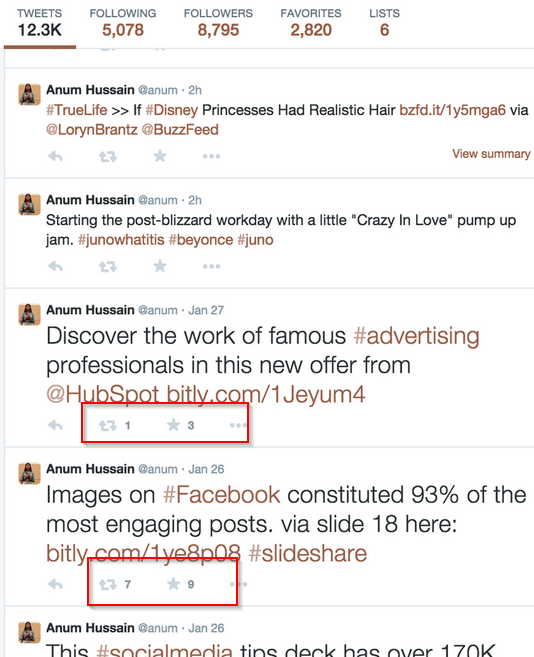
Task: Open the Followers tab
Action: point(218,23)
